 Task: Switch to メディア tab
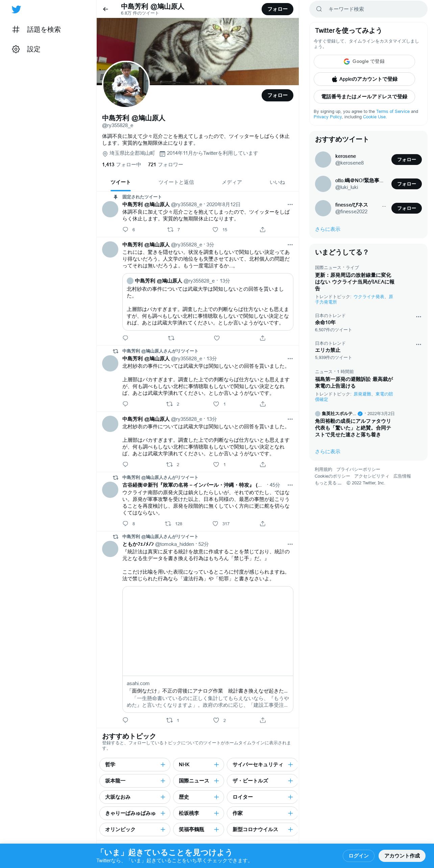pos(232,182)
